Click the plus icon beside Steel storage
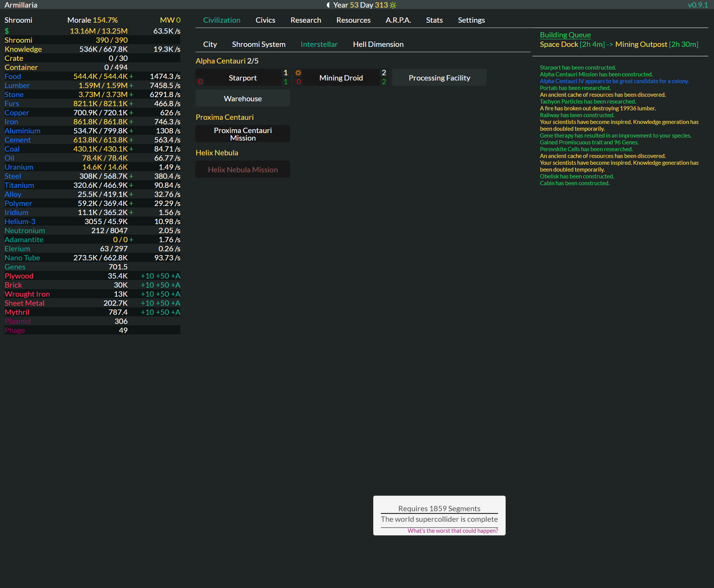The width and height of the screenshot is (714, 588). coord(131,176)
